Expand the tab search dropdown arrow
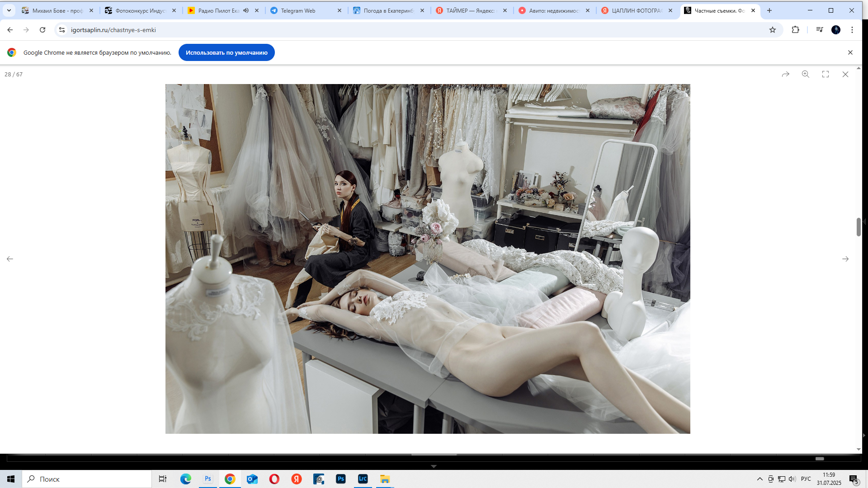This screenshot has width=868, height=488. pyautogui.click(x=9, y=10)
